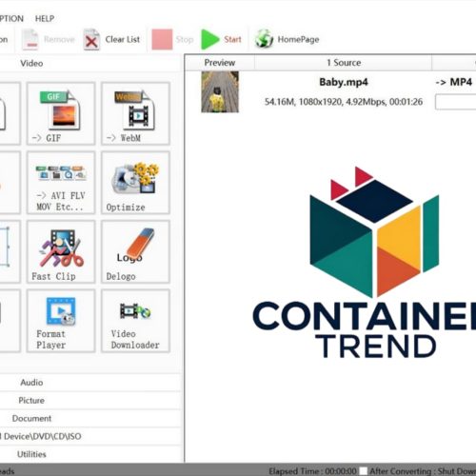Click the Stop button label
476x476 pixels.
(x=185, y=39)
